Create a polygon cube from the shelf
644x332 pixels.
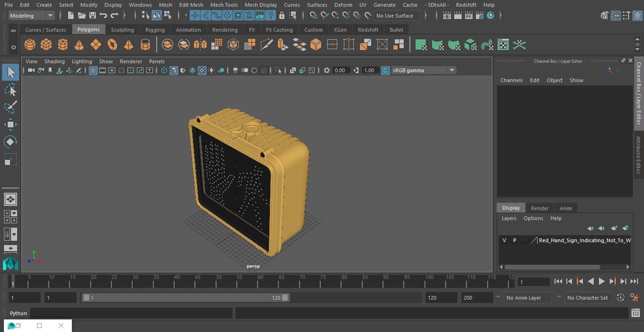(x=46, y=45)
